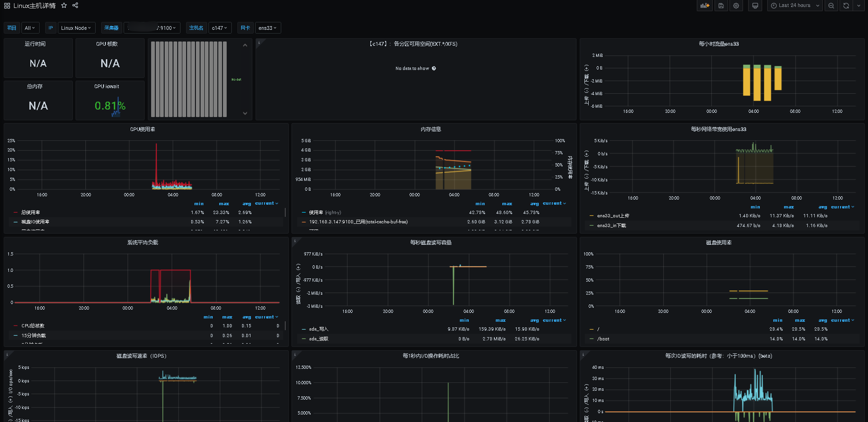Open the dashboard search grid icon
The height and width of the screenshot is (422, 868).
coord(7,6)
